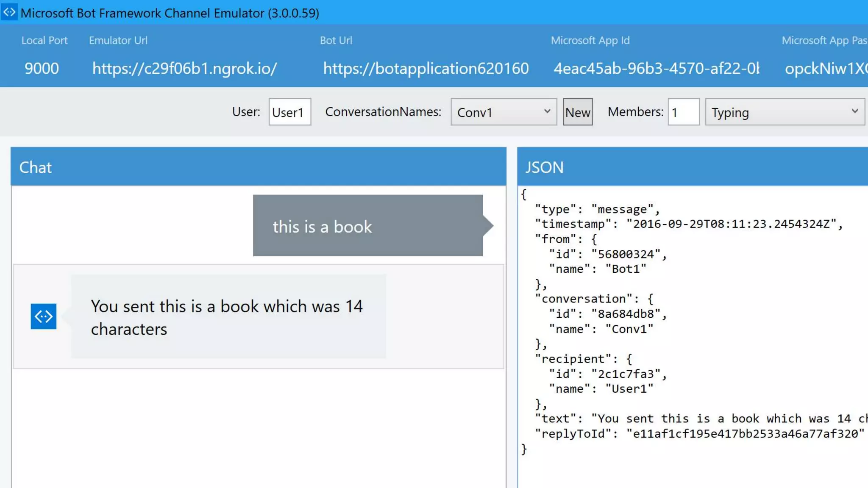
Task: Click the bot avatar icon in chat
Action: pos(43,316)
